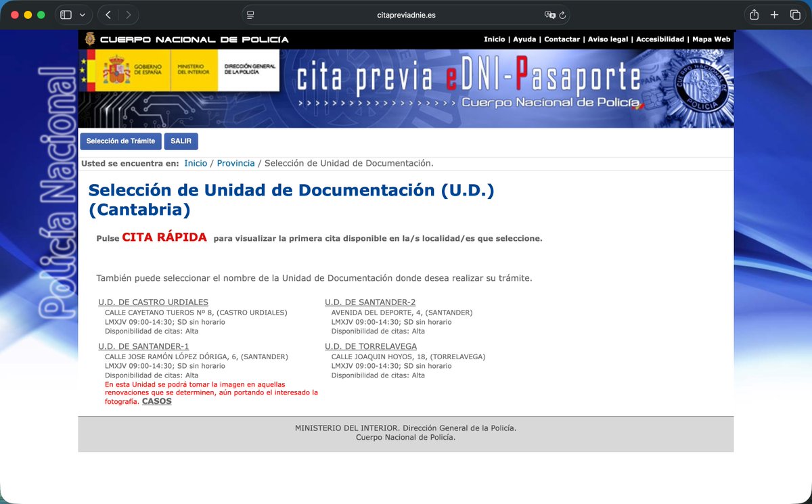Viewport: 812px width, 504px height.
Task: Reload the page with the refresh icon
Action: (x=563, y=15)
